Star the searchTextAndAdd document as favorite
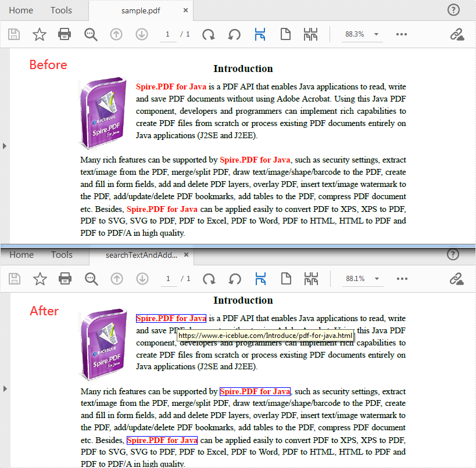 coord(40,279)
